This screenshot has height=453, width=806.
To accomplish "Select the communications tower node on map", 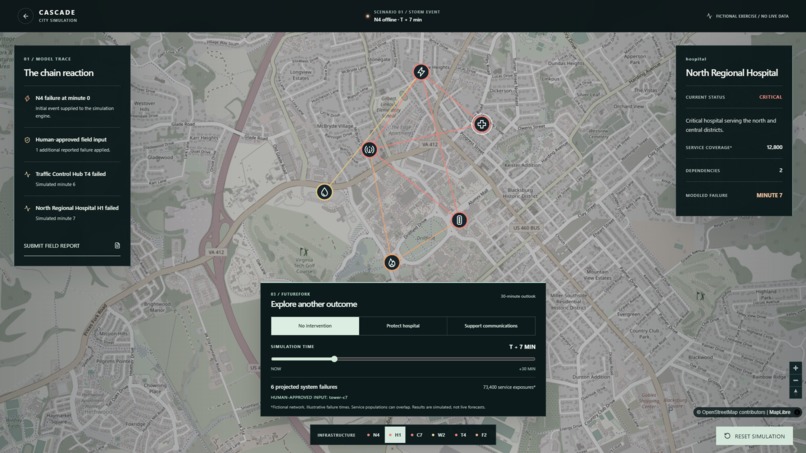I will (x=369, y=150).
